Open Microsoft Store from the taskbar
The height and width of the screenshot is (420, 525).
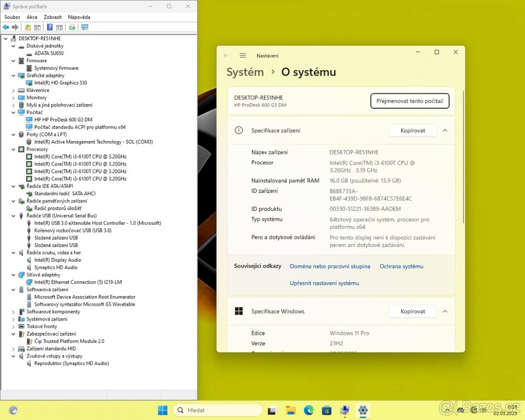pyautogui.click(x=326, y=410)
